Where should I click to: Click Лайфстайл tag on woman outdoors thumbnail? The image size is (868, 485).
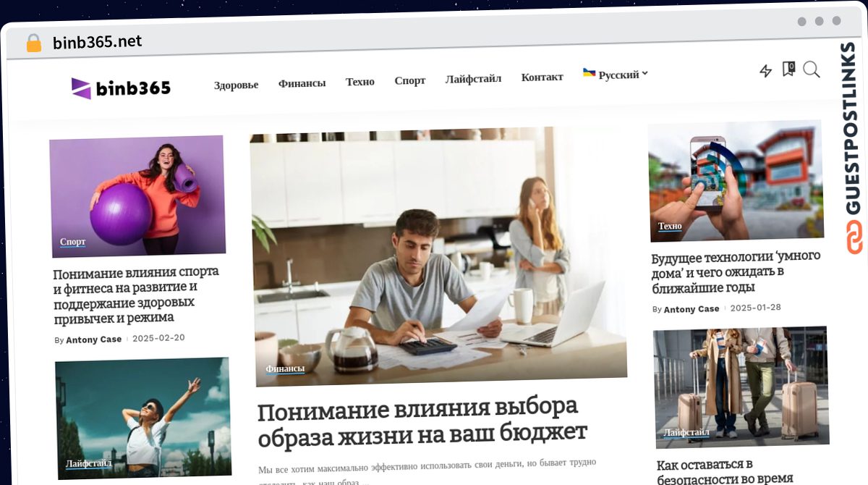[x=88, y=463]
